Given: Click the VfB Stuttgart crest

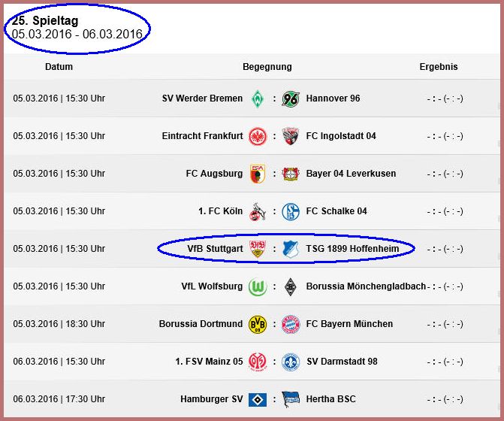Looking at the screenshot, I should (x=258, y=249).
